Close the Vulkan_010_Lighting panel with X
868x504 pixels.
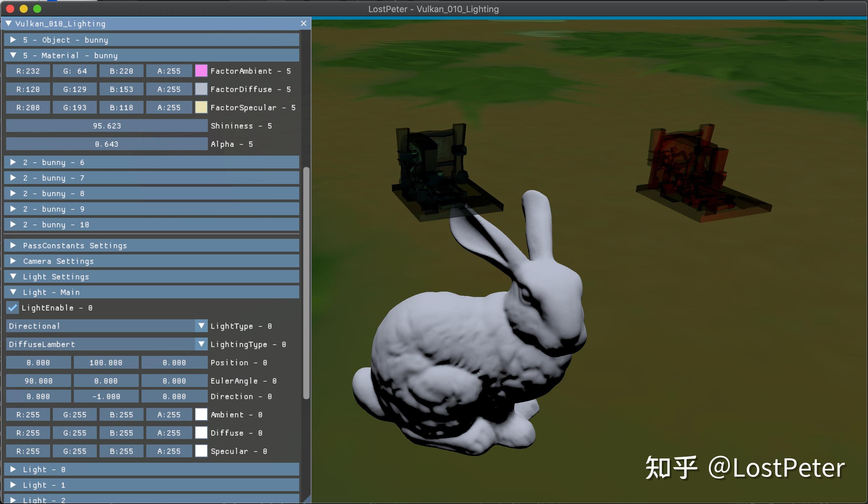[x=303, y=23]
